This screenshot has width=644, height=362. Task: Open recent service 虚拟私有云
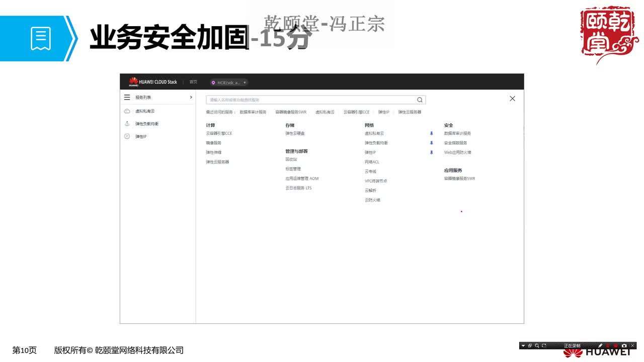[x=325, y=112]
